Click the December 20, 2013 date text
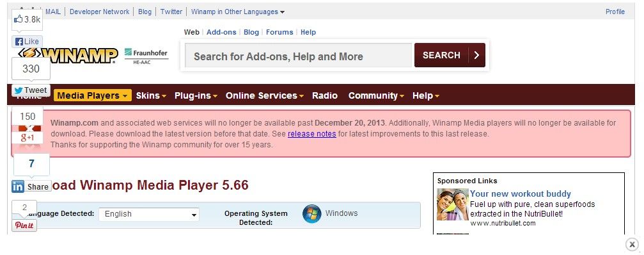The height and width of the screenshot is (255, 644). pos(350,122)
